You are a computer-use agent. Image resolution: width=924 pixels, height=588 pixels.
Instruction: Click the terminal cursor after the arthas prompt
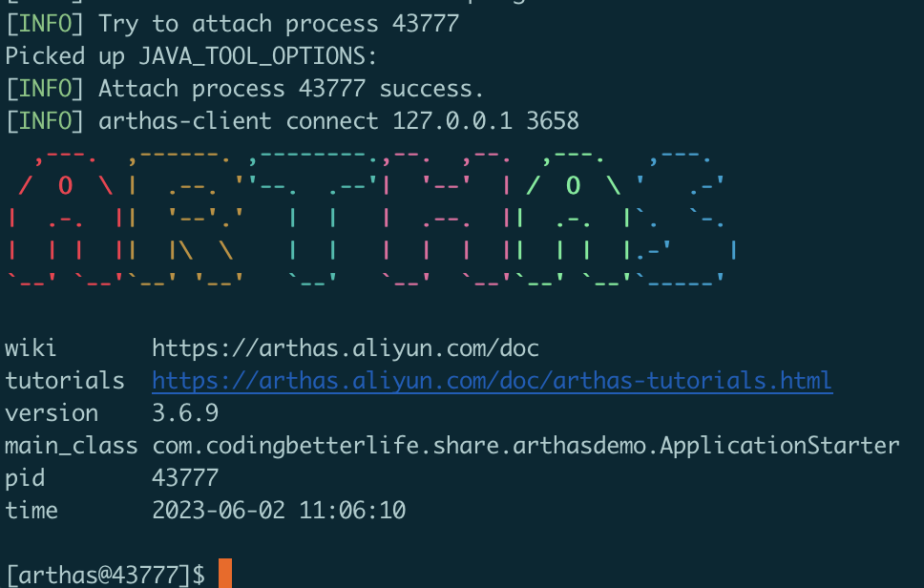coord(225,574)
